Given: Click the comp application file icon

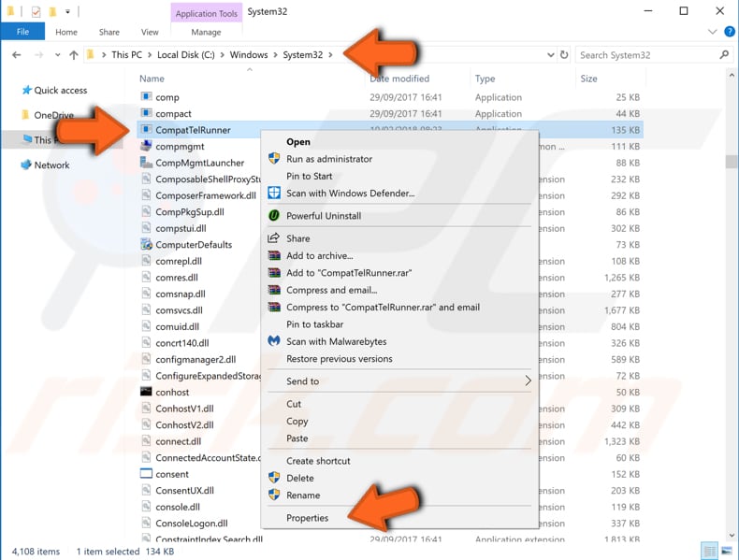Looking at the screenshot, I should click(146, 96).
